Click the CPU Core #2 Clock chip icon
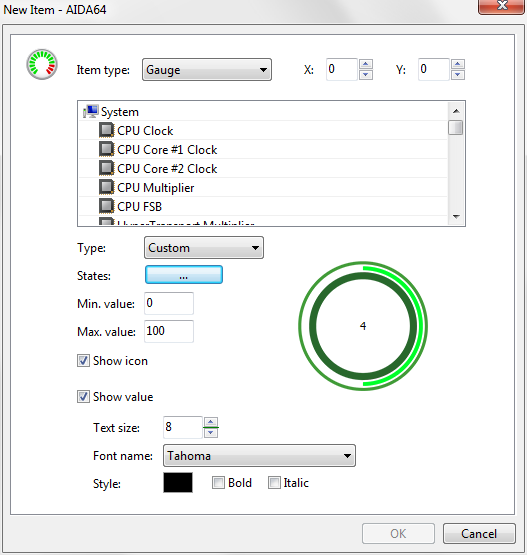Image resolution: width=527 pixels, height=555 pixels. tap(107, 168)
